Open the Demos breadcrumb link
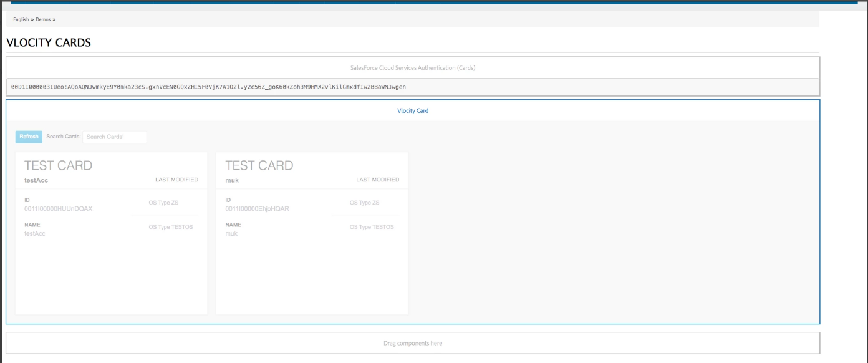 click(43, 19)
